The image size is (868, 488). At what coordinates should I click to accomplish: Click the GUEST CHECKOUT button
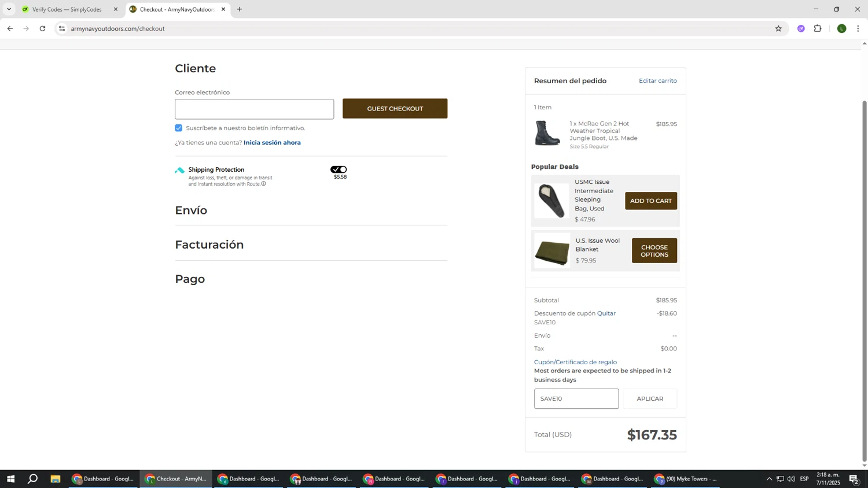395,109
